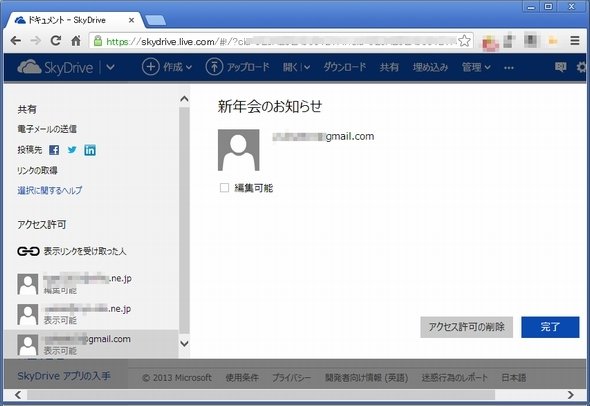Select ダウンロード in the command bar
The width and height of the screenshot is (590, 406).
(345, 67)
